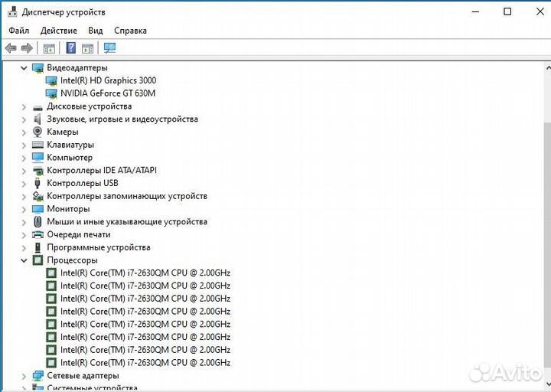Open the Help question-mark toolbar icon
Image resolution: width=551 pixels, height=392 pixels.
click(x=71, y=47)
